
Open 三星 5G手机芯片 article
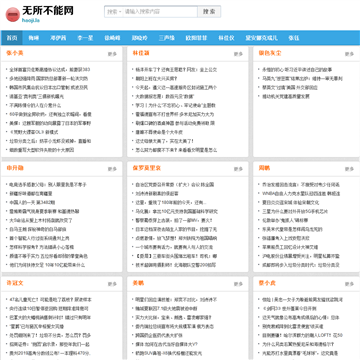point(295,212)
